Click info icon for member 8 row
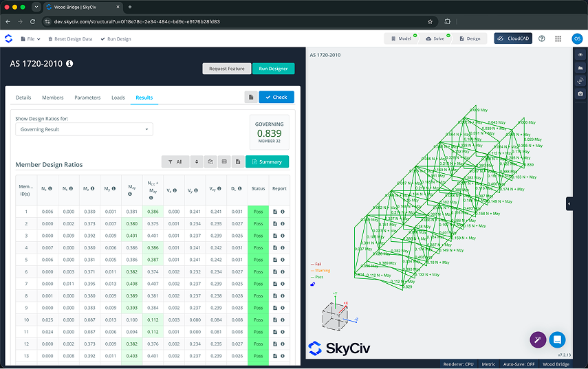 283,296
